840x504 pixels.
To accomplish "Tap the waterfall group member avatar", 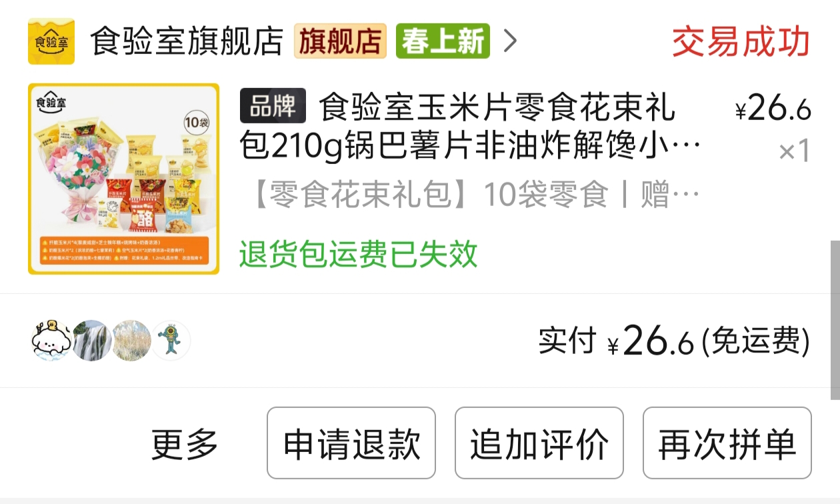I will point(91,341).
